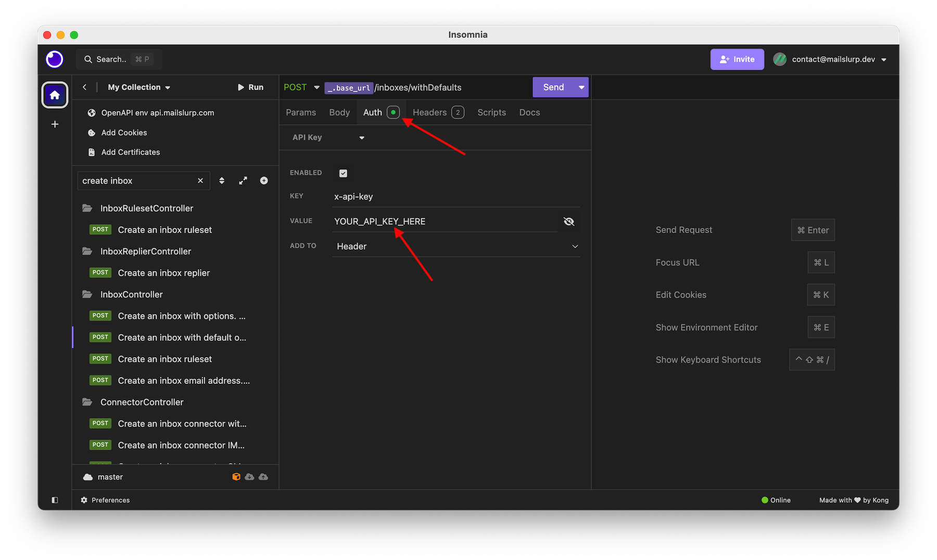Open the Headers tab
Viewport: 937px width, 560px height.
(x=438, y=112)
